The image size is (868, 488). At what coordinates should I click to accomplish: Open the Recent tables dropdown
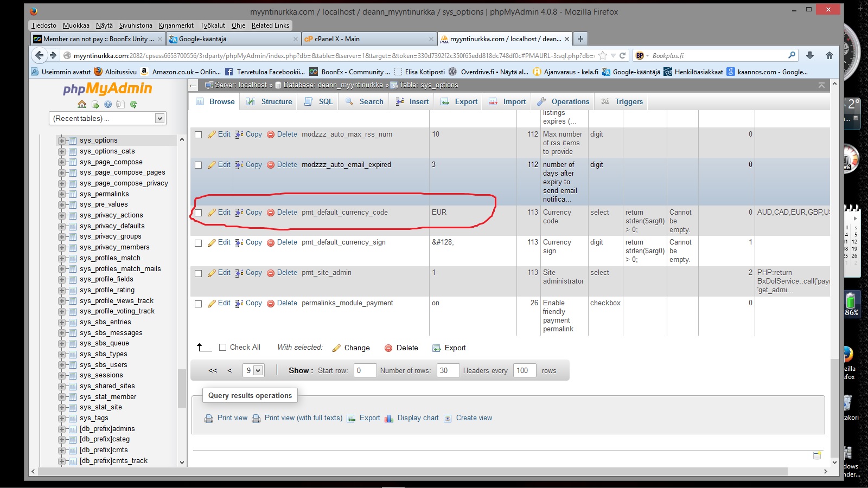click(108, 118)
